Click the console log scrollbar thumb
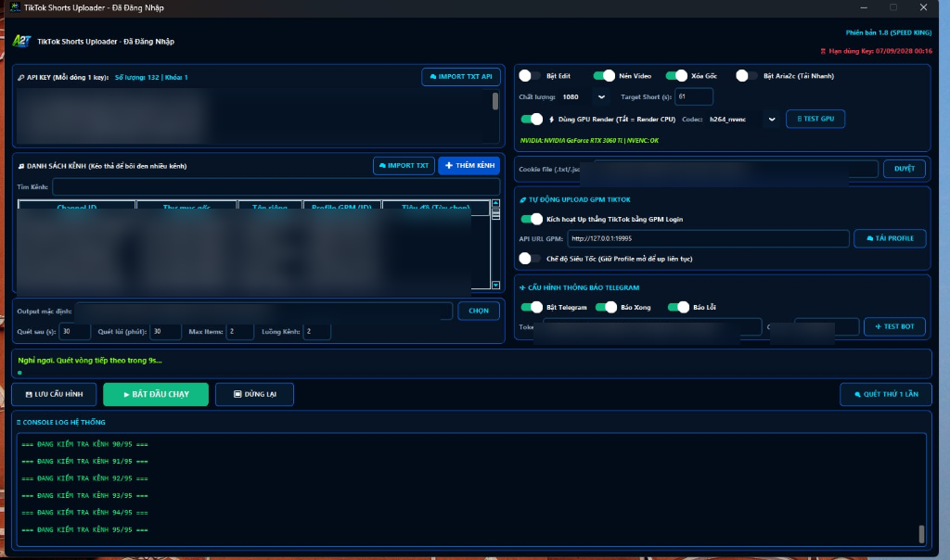Viewport: 950px width, 560px height. 921,534
